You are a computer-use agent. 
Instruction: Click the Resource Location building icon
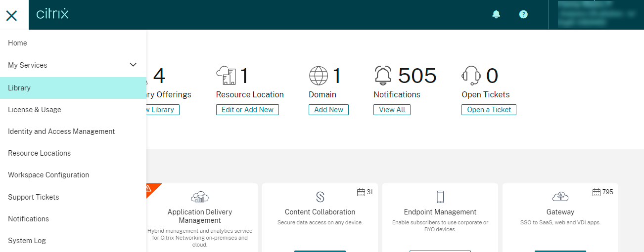point(226,76)
